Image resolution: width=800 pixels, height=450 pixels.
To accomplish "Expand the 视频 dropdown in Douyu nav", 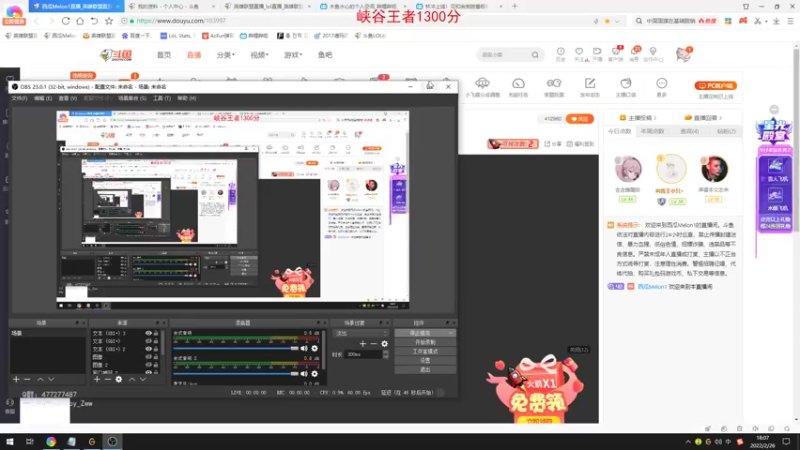I will point(259,55).
